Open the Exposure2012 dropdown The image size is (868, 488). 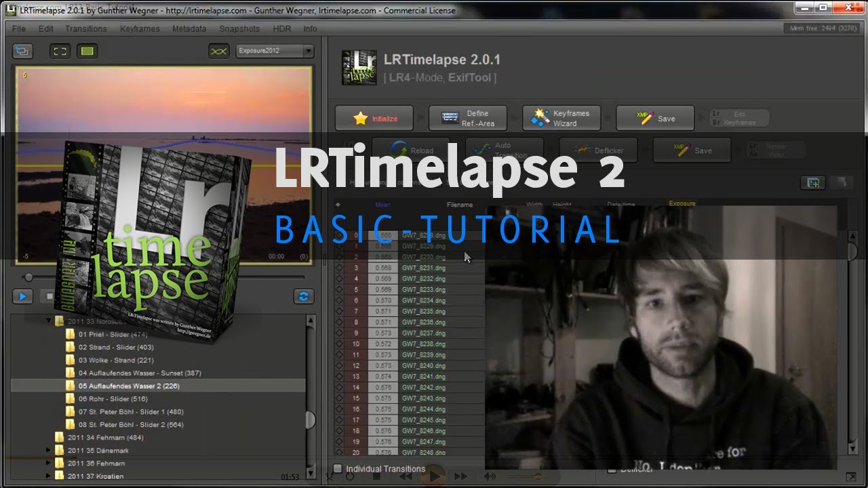click(275, 51)
